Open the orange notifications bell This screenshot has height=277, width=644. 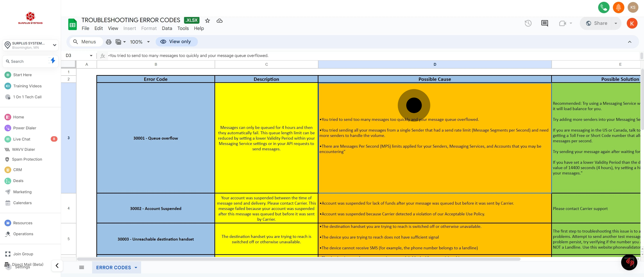[x=618, y=8]
